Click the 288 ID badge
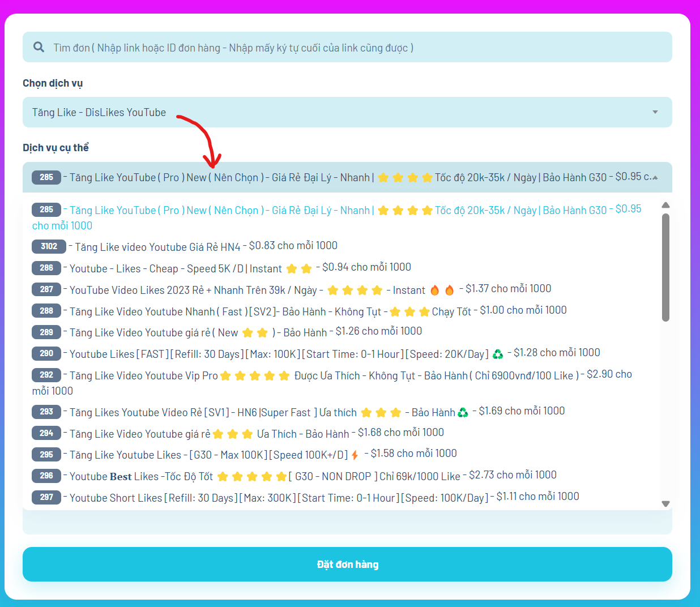The height and width of the screenshot is (607, 700). [x=46, y=311]
